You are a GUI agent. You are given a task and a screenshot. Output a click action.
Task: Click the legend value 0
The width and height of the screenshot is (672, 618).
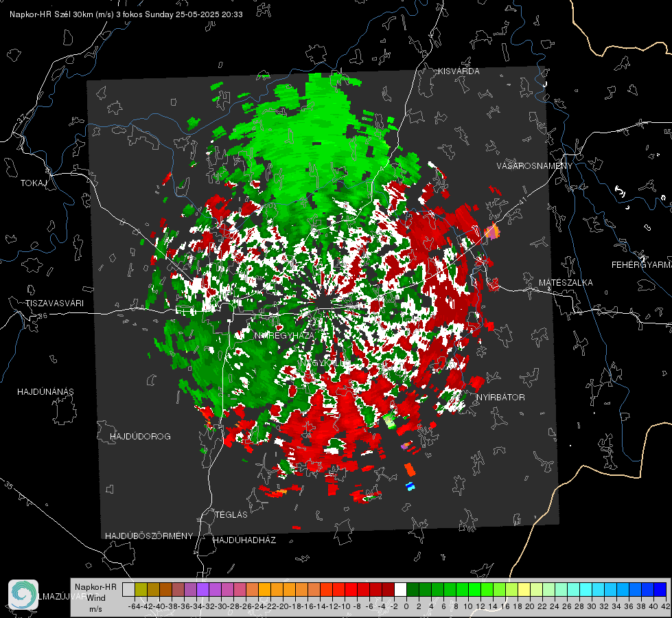406,606
